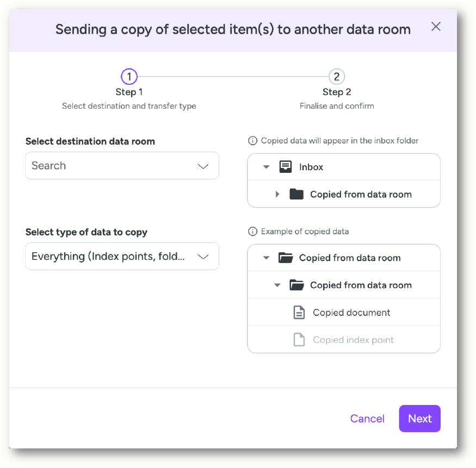Image resolution: width=476 pixels, height=468 pixels.
Task: Click the closed folder icon under Inbox
Action: (296, 194)
